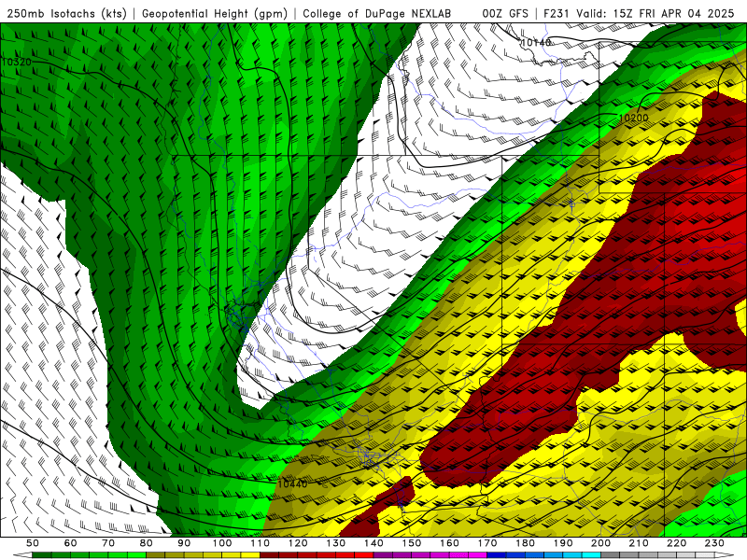Click the 140 value on the color scale
This screenshot has width=747, height=560.
point(374,543)
